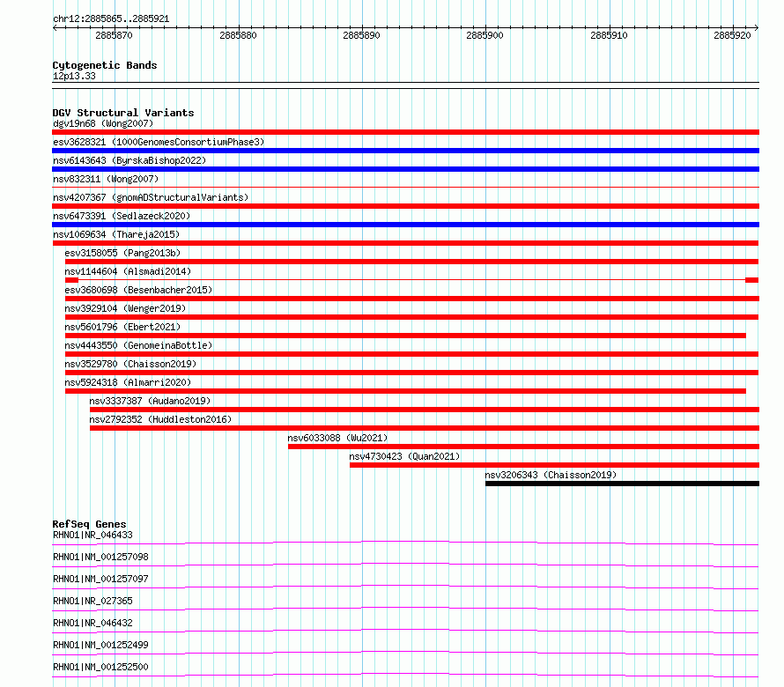Image resolution: width=784 pixels, height=687 pixels.
Task: Open RHNO1|NR_046432 transcript label
Action: pos(92,623)
